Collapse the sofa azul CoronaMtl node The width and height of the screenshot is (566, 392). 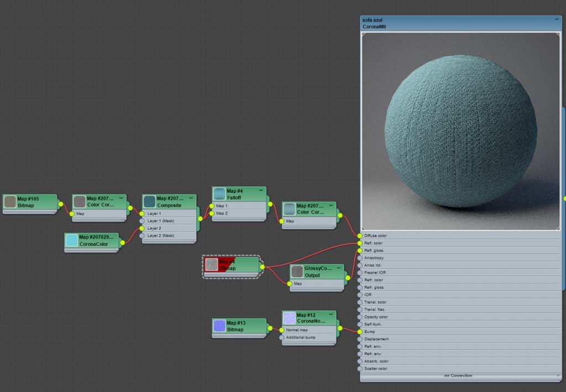pyautogui.click(x=556, y=19)
